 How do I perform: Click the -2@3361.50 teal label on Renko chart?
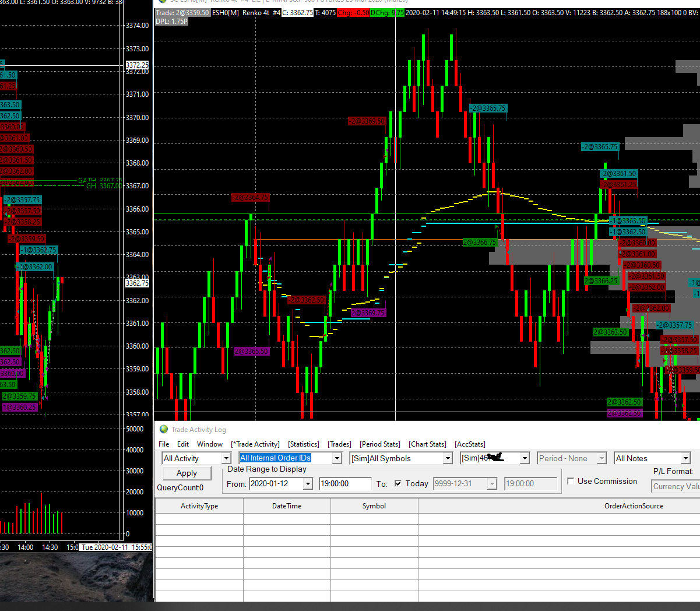point(619,174)
